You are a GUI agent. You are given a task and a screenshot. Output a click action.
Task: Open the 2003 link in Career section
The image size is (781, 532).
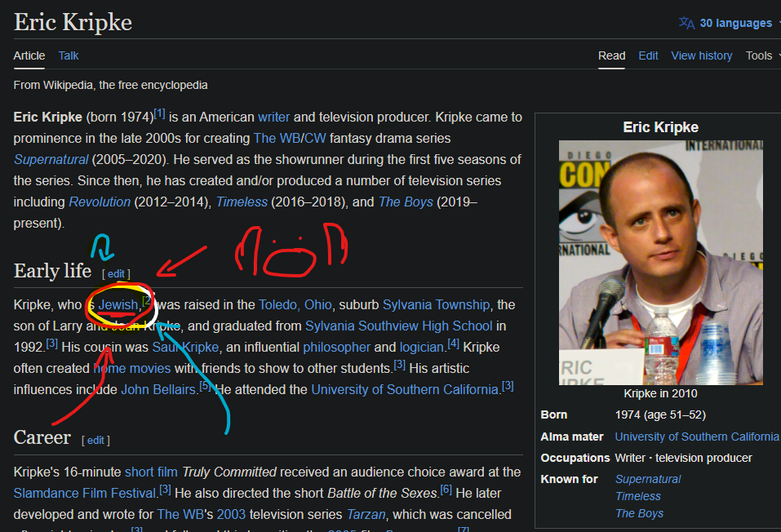pos(231,514)
